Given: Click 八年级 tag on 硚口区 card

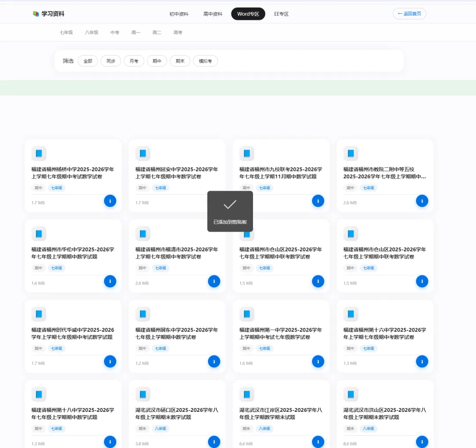Looking at the screenshot, I should pos(160,429).
